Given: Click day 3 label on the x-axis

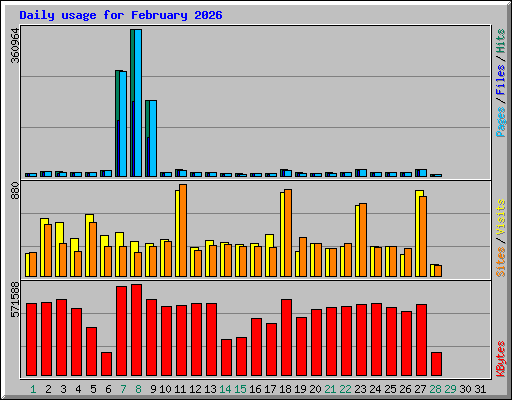Looking at the screenshot, I should pos(63,389).
